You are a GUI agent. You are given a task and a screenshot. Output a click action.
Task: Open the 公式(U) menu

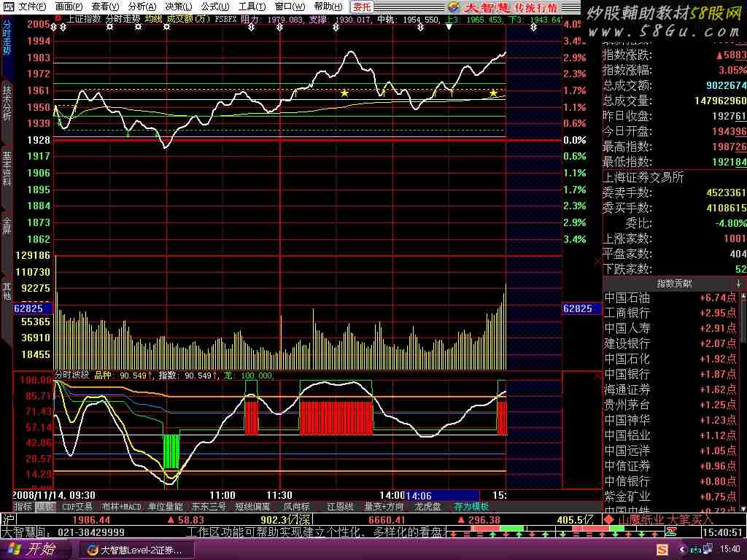click(x=215, y=7)
